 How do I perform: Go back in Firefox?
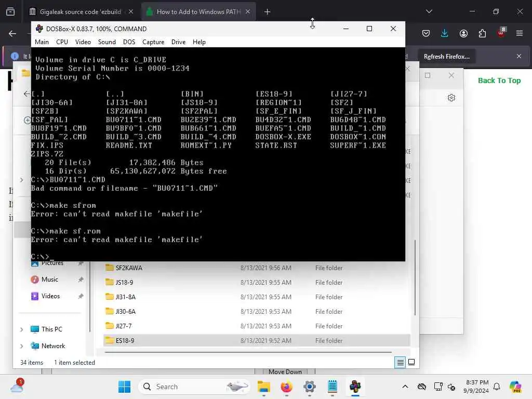[12, 34]
